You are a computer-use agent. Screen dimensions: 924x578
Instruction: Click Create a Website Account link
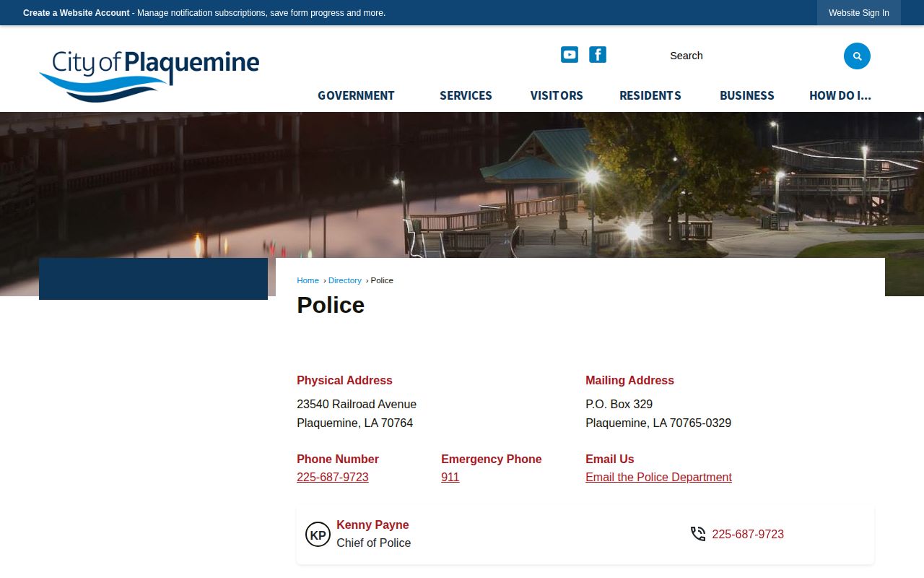[x=77, y=13]
